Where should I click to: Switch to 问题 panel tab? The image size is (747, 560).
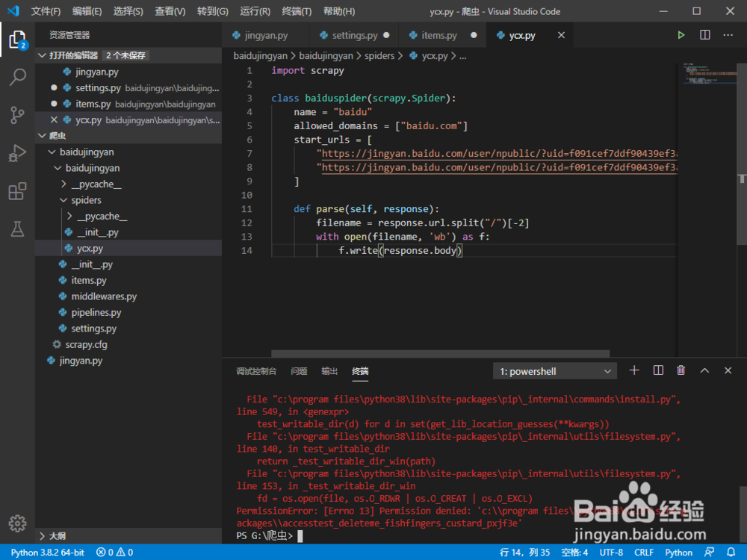click(x=299, y=371)
